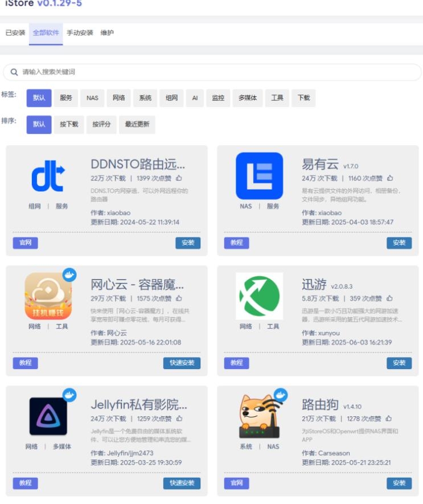Viewport: 423px width, 504px height.
Task: Click the Jellyfin app icon
Action: (x=48, y=416)
